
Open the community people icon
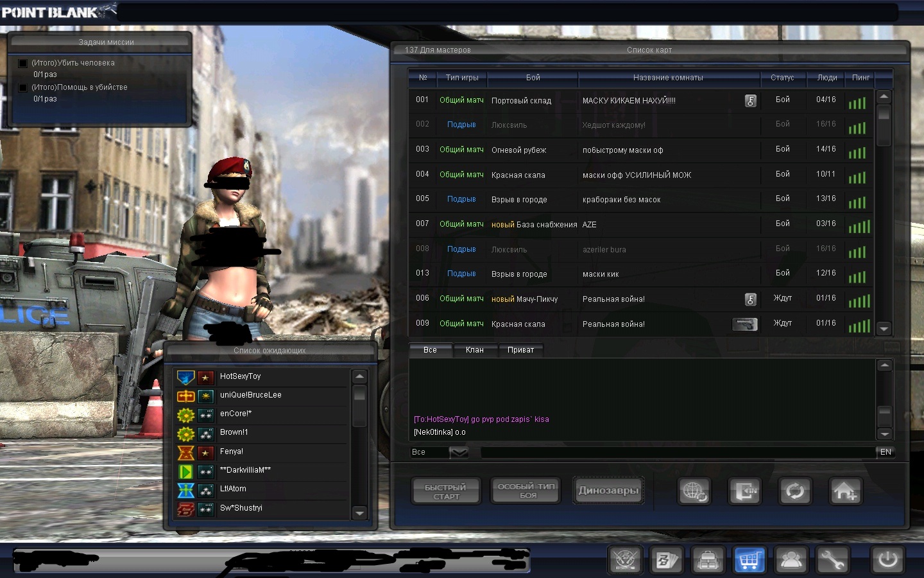pos(791,561)
